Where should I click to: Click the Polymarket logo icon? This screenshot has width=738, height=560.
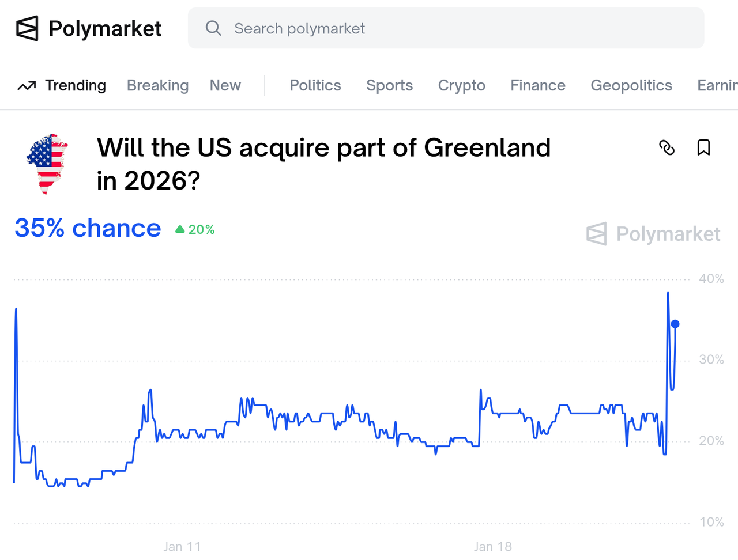(27, 28)
